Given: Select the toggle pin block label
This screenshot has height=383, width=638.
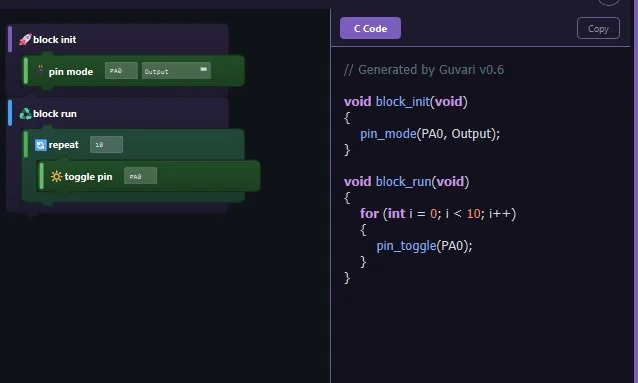Looking at the screenshot, I should point(88,177).
